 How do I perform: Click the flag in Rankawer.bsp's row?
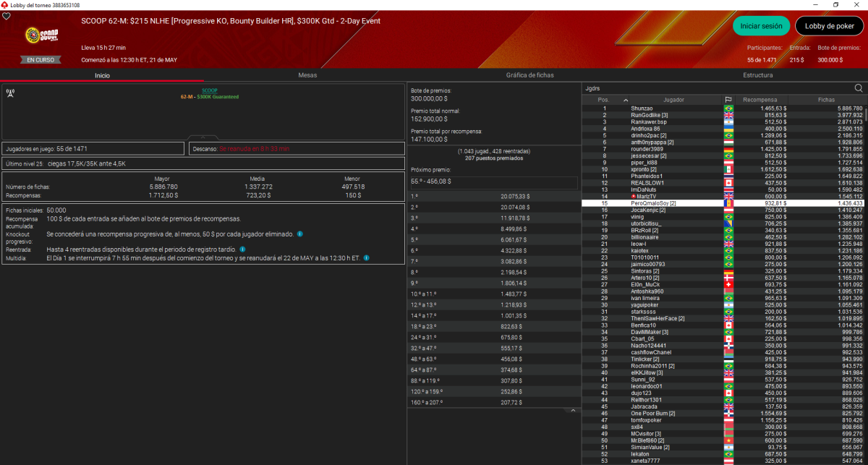(728, 121)
